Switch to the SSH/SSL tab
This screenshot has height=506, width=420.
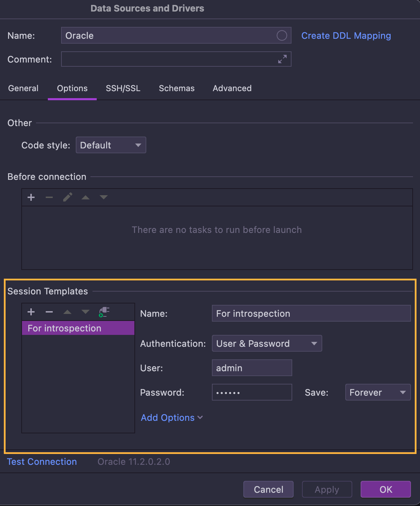point(123,88)
